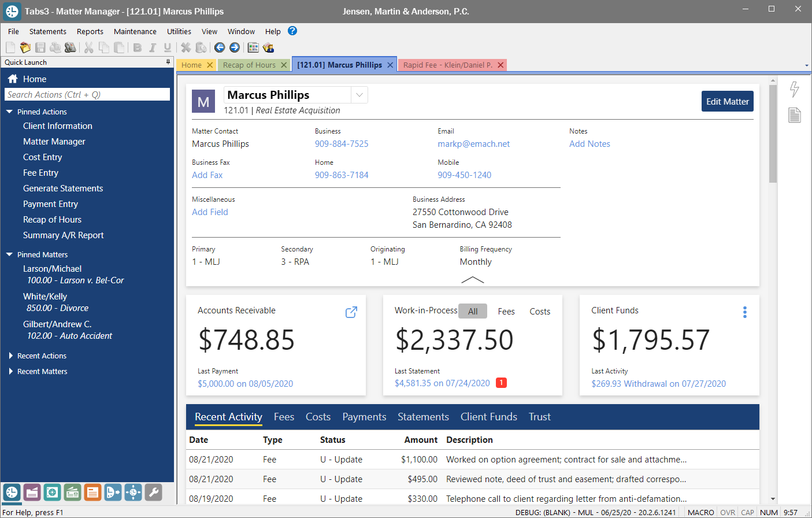812x518 pixels.
Task: Toggle the Quick Launch pin
Action: (168, 62)
